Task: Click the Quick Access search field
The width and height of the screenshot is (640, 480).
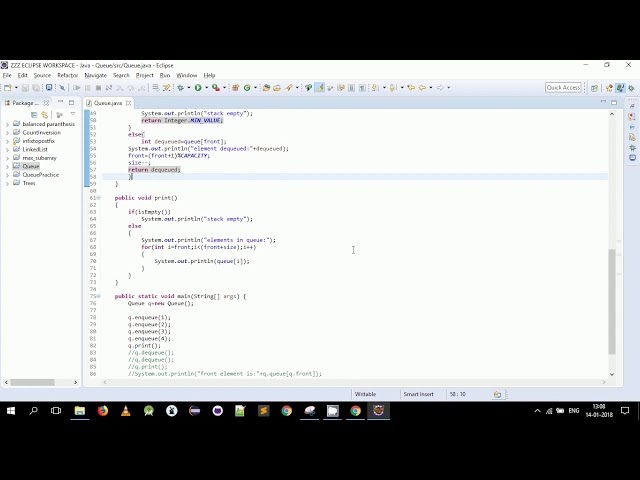Action: [x=563, y=87]
